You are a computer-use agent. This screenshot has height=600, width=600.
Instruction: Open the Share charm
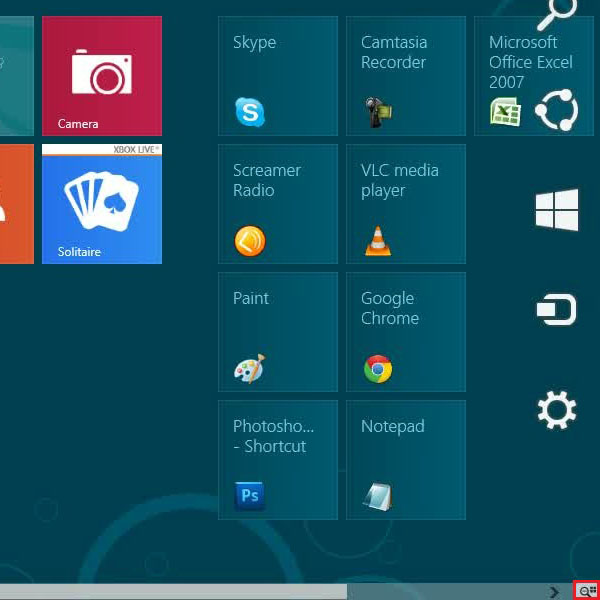(557, 110)
